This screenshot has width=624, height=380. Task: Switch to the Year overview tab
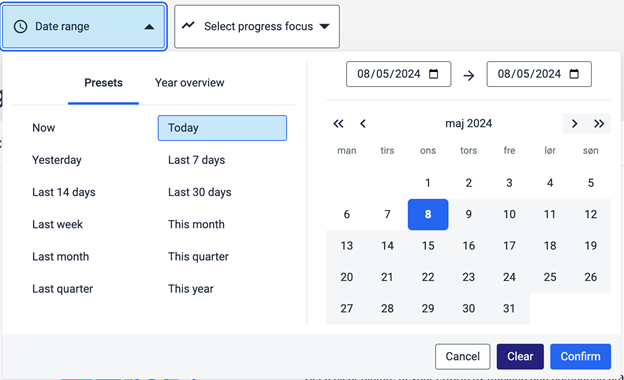click(x=189, y=83)
